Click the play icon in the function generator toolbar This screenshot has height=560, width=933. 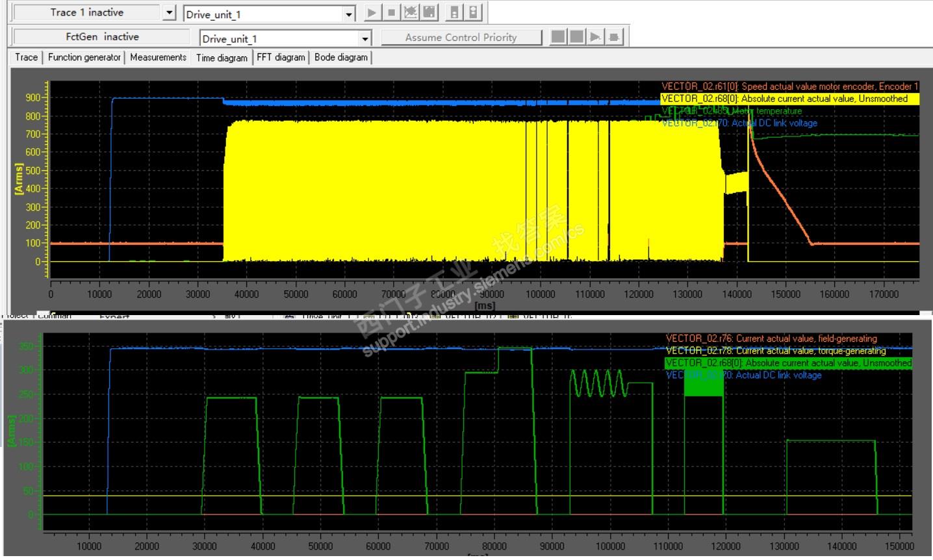click(x=595, y=37)
